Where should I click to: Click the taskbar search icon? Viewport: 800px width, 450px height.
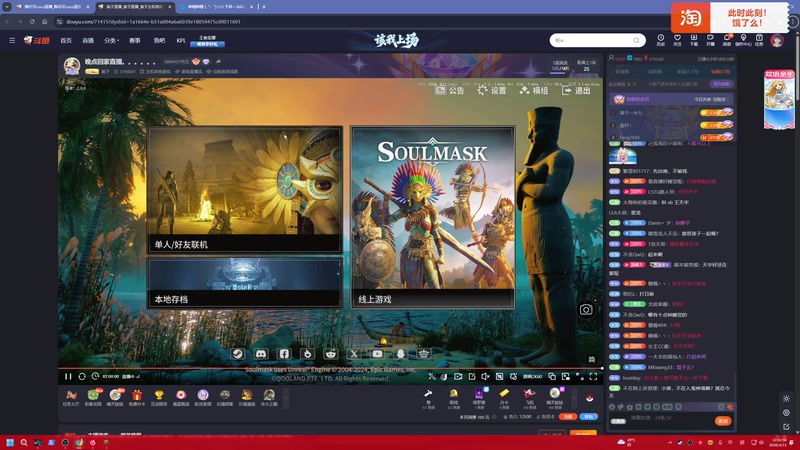(23, 442)
